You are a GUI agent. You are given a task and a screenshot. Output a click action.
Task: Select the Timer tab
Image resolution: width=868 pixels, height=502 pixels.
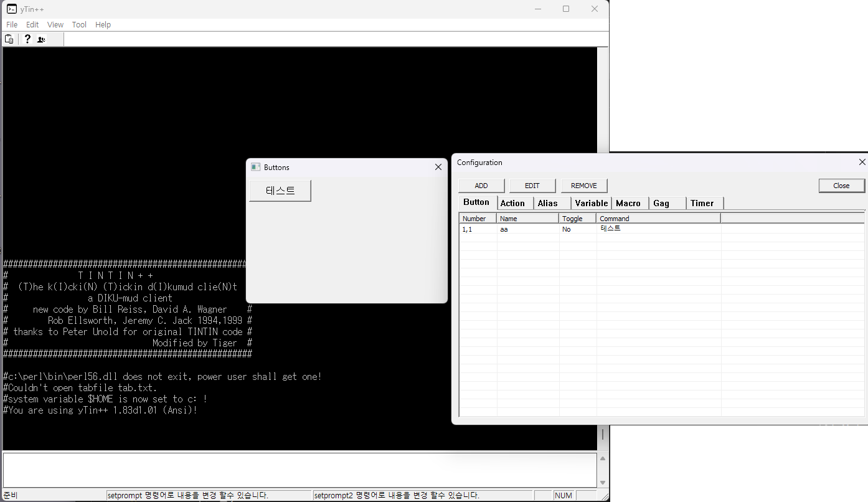click(702, 203)
